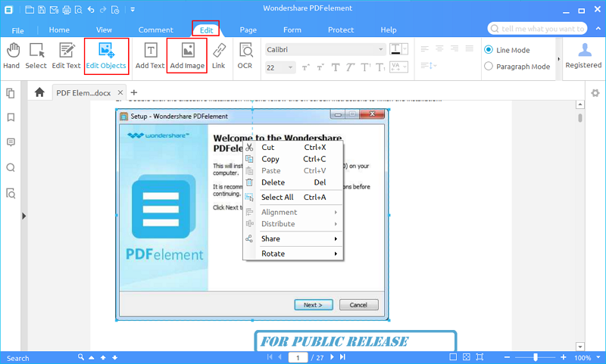Redo the last undone action
Image resolution: width=606 pixels, height=364 pixels.
coord(103,10)
